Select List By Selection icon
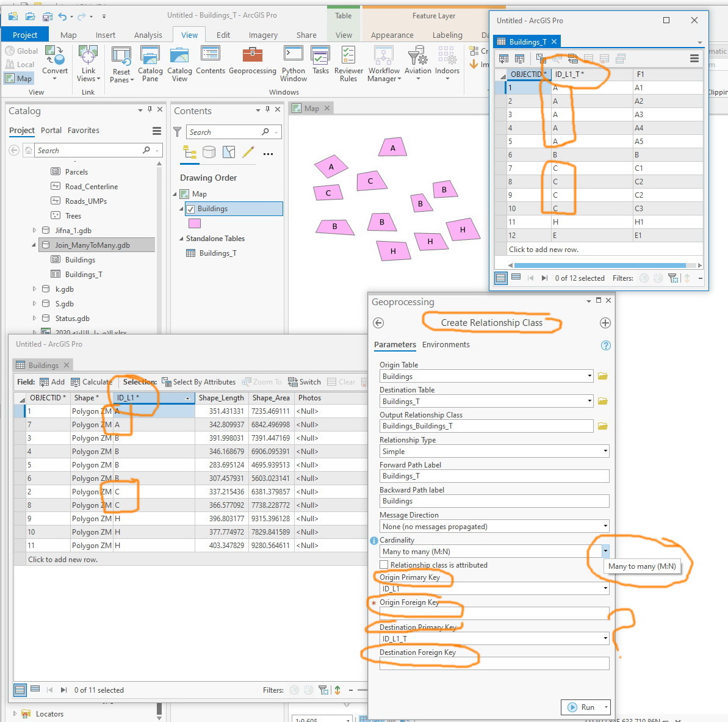Image resolution: width=728 pixels, height=722 pixels. 229,153
